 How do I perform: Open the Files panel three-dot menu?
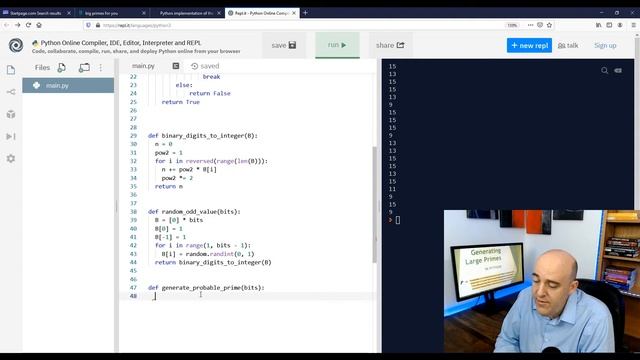tap(101, 68)
